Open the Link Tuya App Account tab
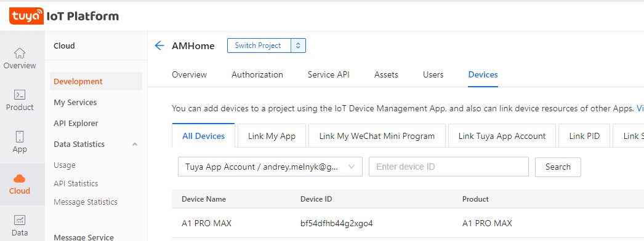 [x=502, y=136]
